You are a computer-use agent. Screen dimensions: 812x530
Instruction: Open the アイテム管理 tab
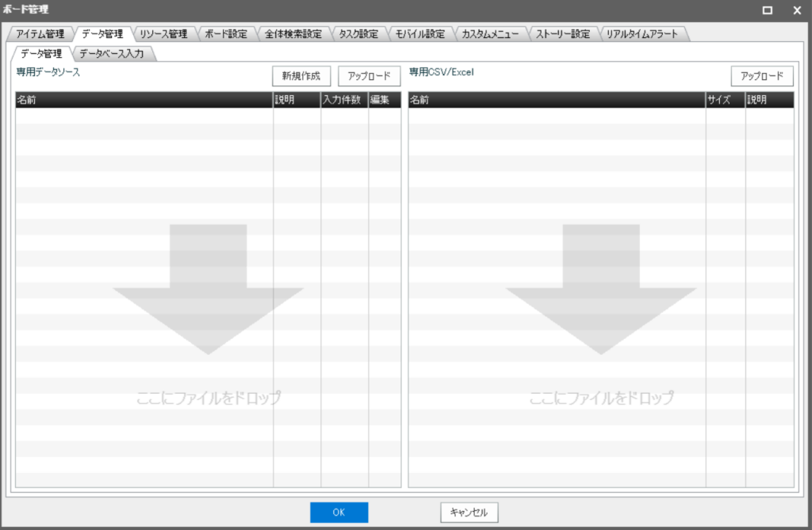pyautogui.click(x=39, y=34)
